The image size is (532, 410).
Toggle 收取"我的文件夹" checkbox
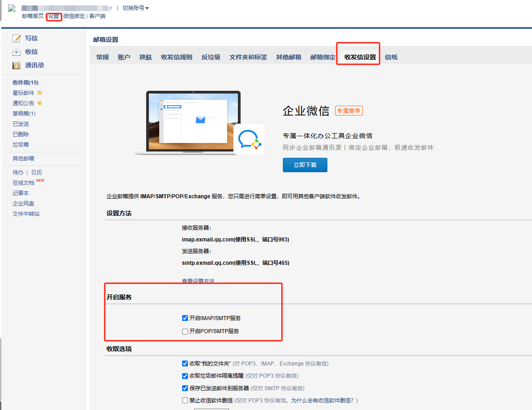click(x=185, y=364)
